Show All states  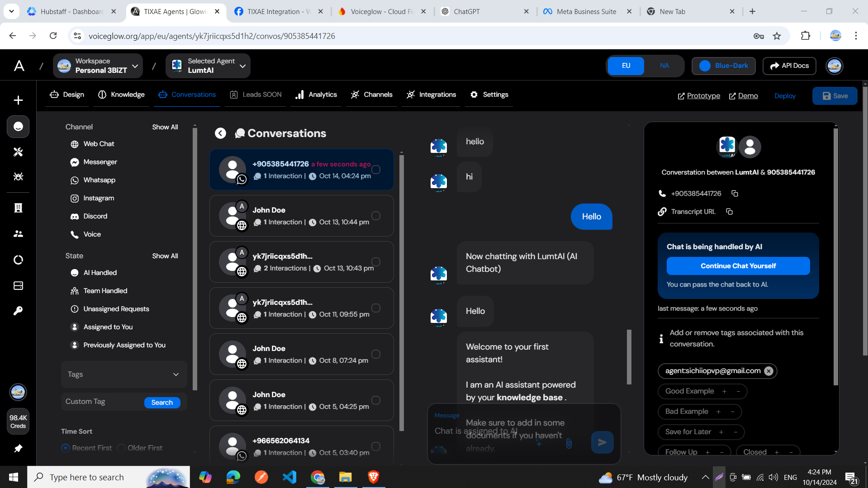(165, 256)
